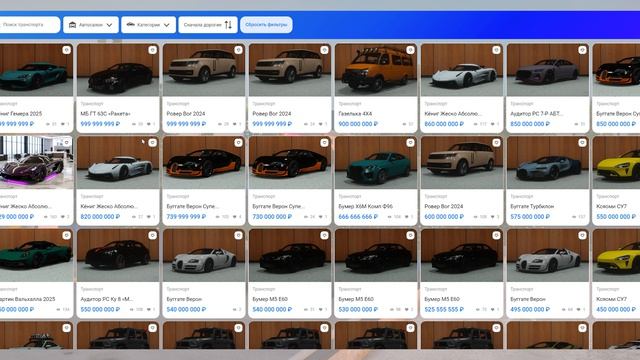Open the title Аудитор РС Ку 8
The image size is (640, 360).
click(107, 299)
